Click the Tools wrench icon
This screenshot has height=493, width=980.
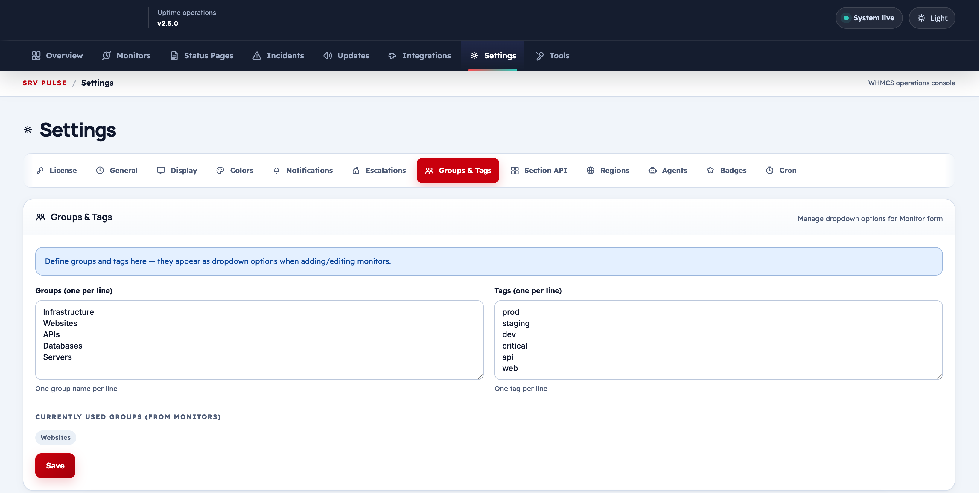coord(539,56)
